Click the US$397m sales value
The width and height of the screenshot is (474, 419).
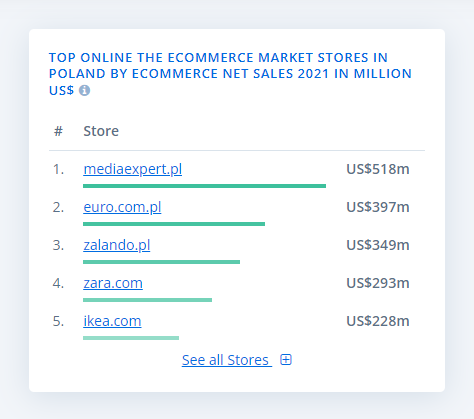378,207
